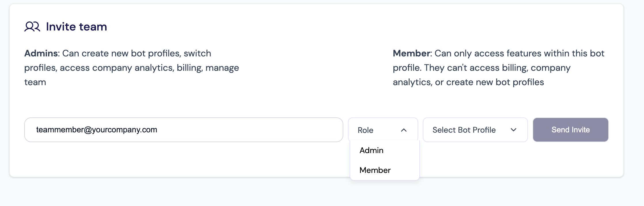Click the word team under Admins description
This screenshot has height=206, width=644.
pos(35,82)
